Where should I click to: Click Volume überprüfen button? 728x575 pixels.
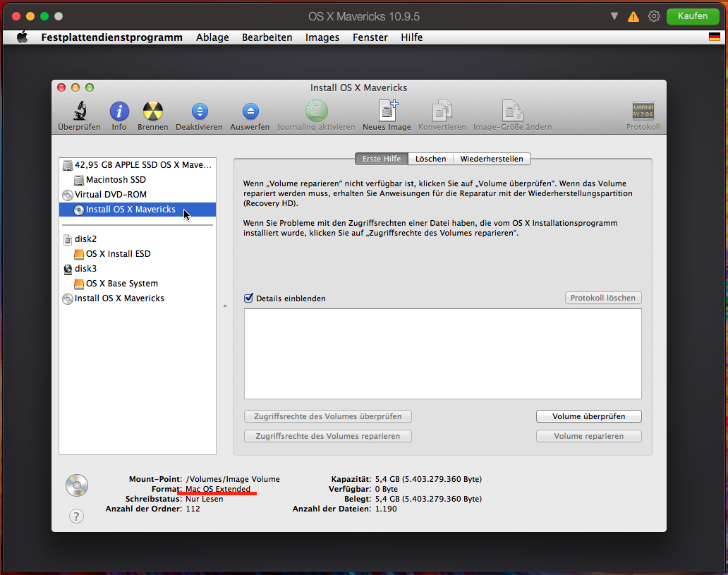[589, 416]
